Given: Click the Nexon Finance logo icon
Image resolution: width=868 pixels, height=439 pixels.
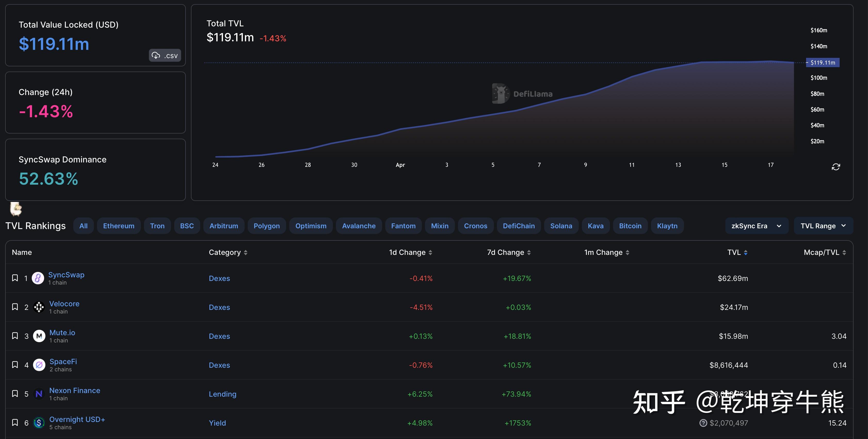Looking at the screenshot, I should tap(39, 394).
